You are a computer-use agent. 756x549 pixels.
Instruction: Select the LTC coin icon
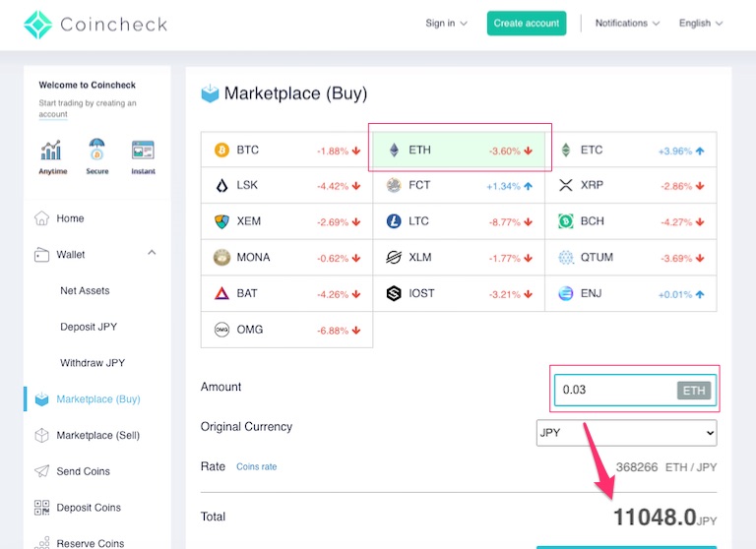[394, 221]
